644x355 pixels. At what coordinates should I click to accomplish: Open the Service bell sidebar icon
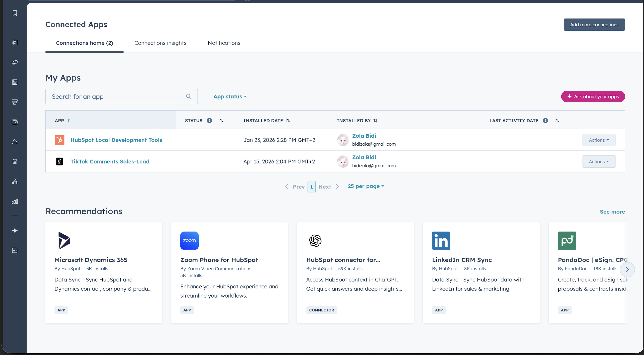click(15, 142)
